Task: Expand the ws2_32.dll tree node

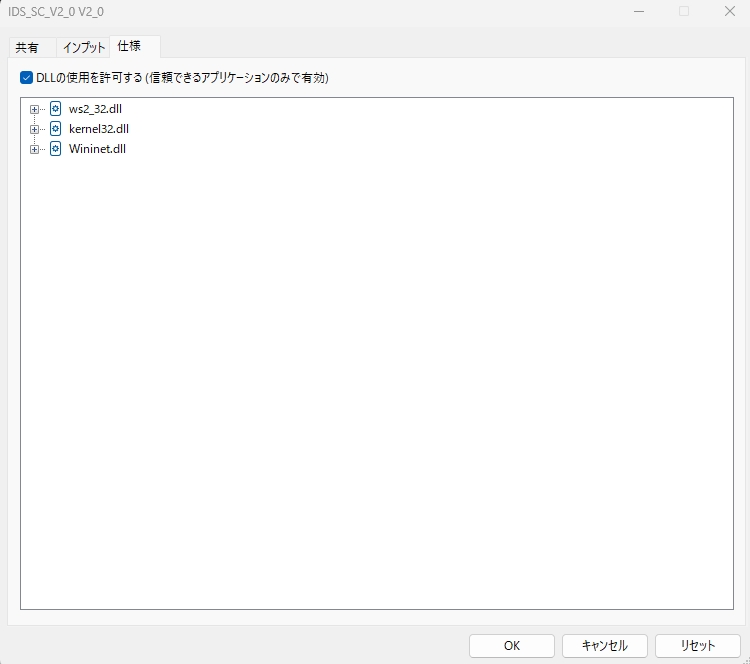Action: (x=34, y=110)
